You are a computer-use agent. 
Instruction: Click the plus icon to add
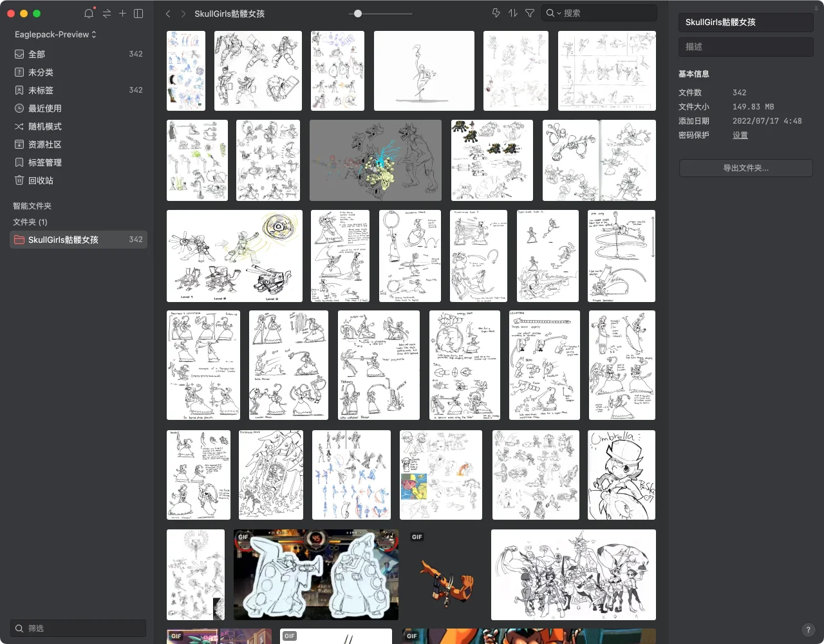pyautogui.click(x=122, y=14)
